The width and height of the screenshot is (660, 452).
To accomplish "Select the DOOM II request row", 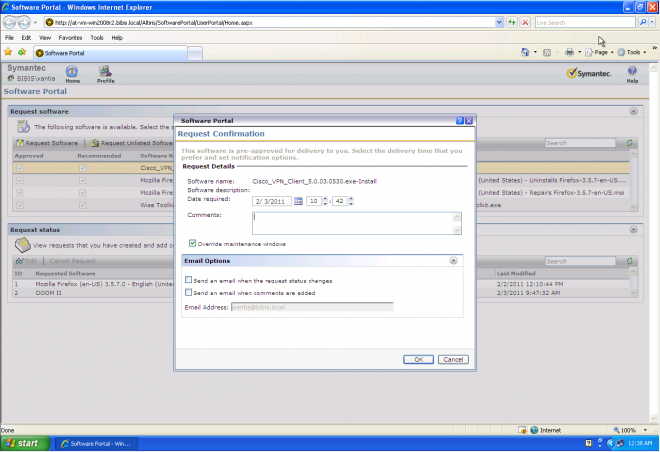I will pyautogui.click(x=320, y=293).
